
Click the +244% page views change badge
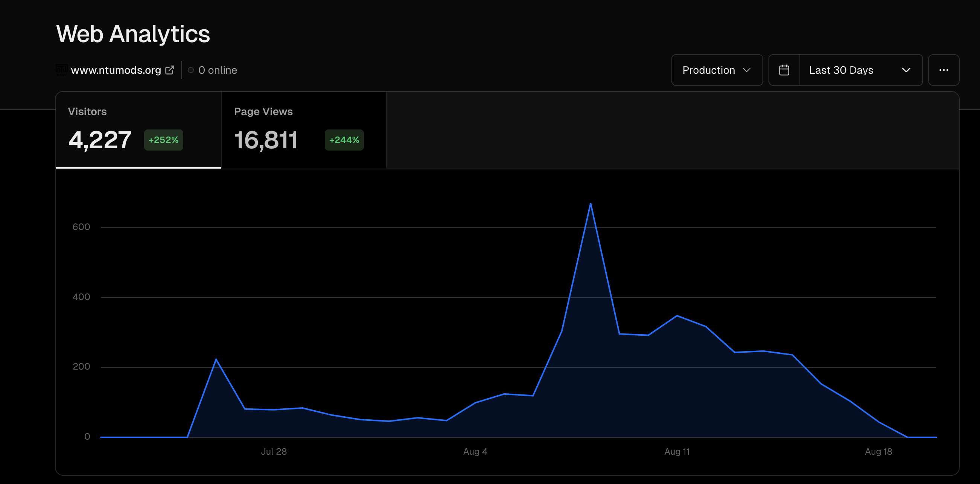coord(344,140)
